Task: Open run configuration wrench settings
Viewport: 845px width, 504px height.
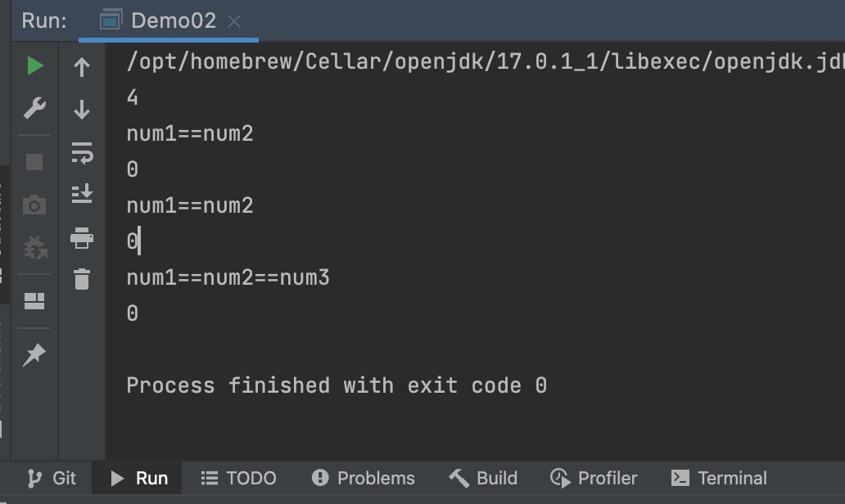Action: coord(34,108)
